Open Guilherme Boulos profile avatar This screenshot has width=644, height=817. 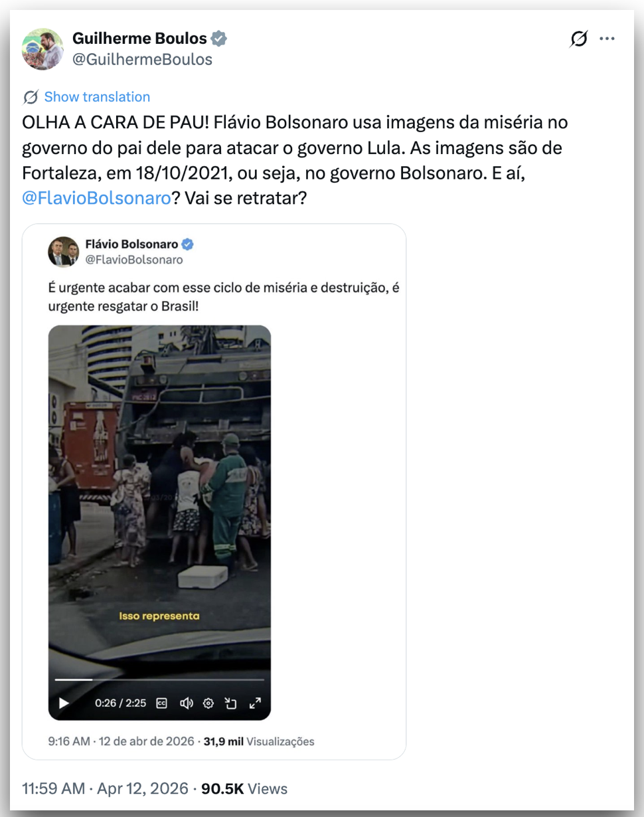42,49
